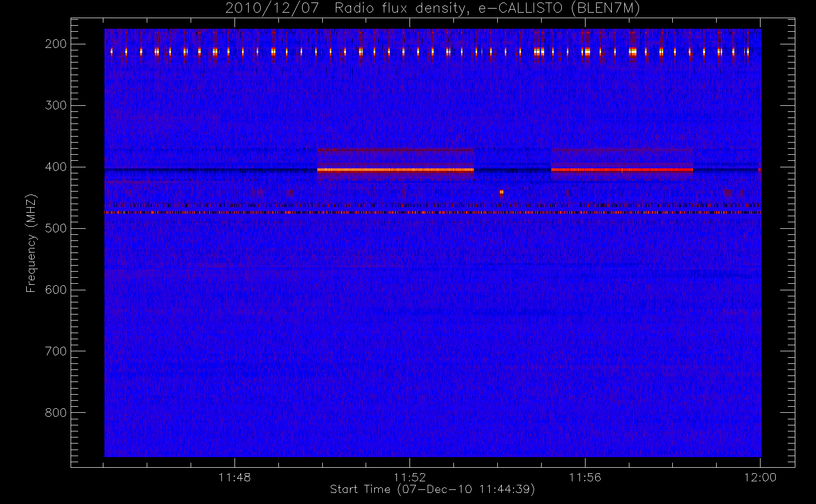Click the 11:52 time tick label
Viewport: 816px width, 504px height.
click(410, 477)
